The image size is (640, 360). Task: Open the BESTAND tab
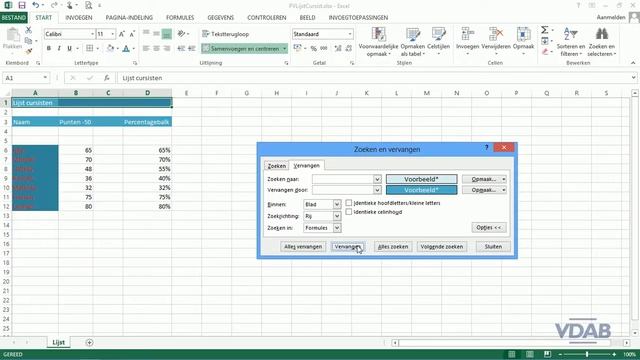click(x=13, y=18)
